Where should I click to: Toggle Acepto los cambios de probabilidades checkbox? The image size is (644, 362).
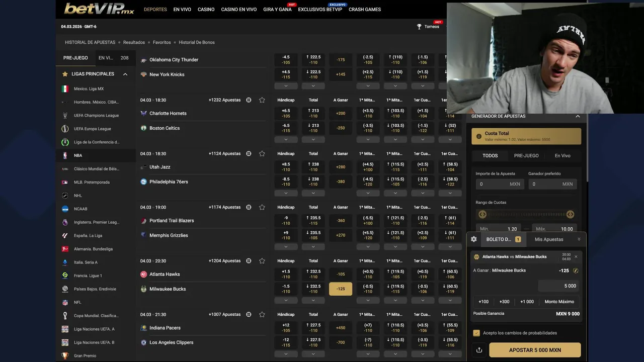(x=476, y=333)
